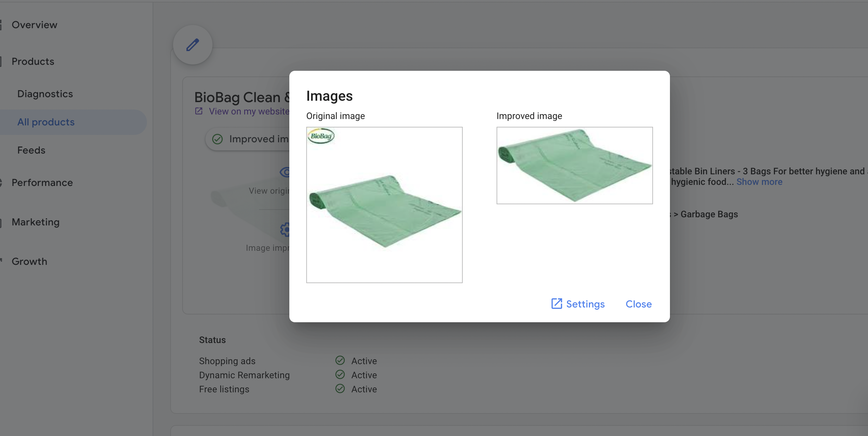
Task: Expand description with Show more
Action: [x=759, y=182]
